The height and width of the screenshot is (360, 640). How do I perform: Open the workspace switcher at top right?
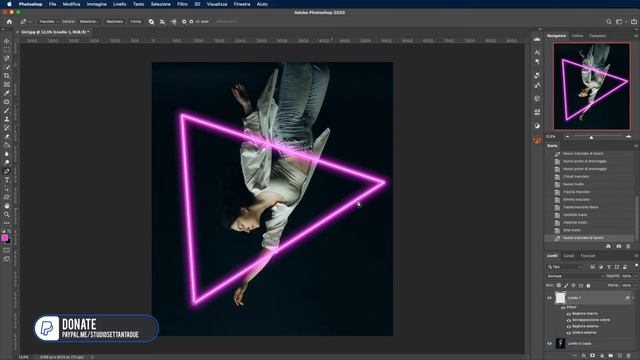[x=620, y=22]
